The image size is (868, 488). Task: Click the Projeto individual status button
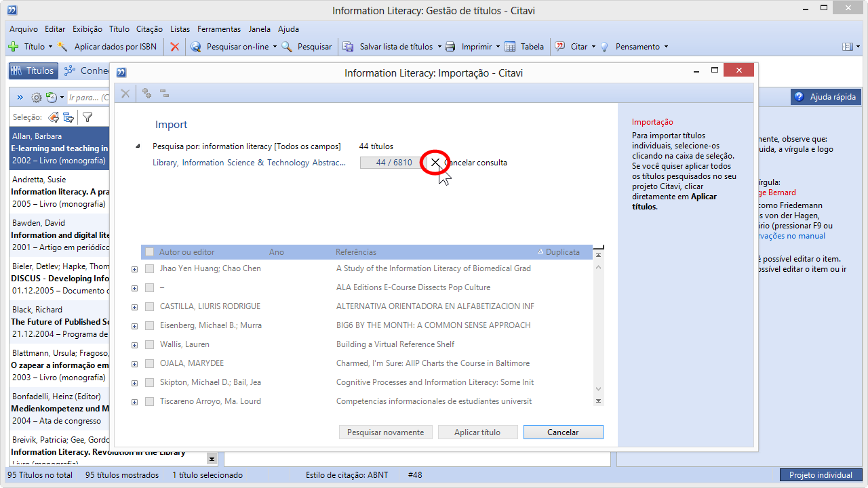821,475
